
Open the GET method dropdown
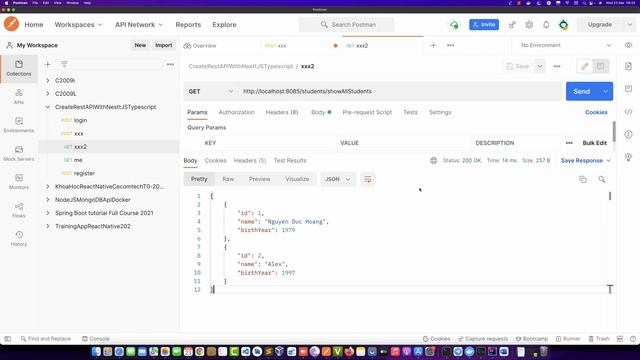pos(211,91)
